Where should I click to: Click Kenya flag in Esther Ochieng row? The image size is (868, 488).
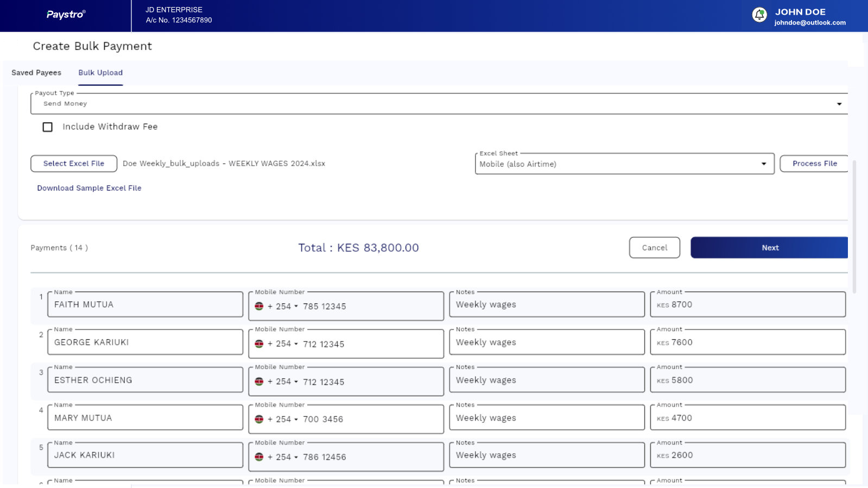tap(259, 382)
